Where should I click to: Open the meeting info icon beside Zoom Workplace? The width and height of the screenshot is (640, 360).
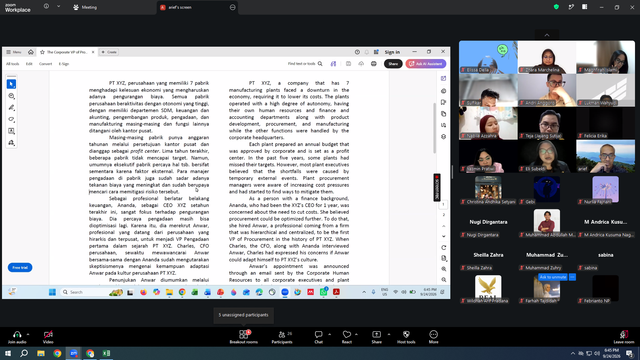46,7
